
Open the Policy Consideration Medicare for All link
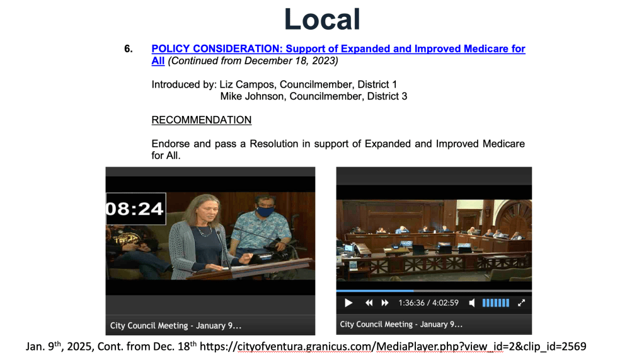[x=338, y=49]
